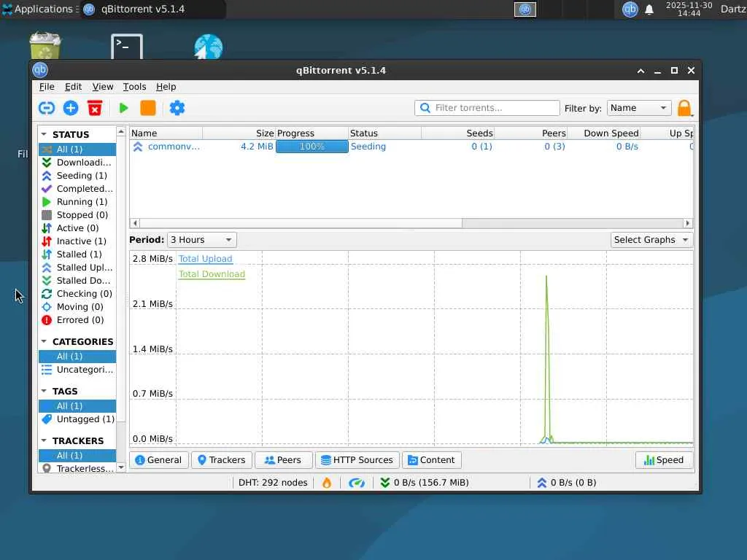Click the sidebar scroll down arrow

(121, 467)
